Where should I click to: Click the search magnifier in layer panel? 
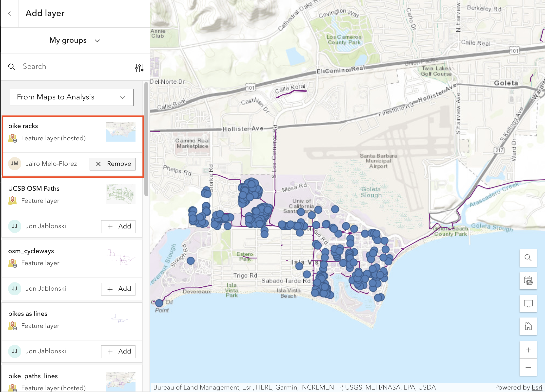[12, 67]
